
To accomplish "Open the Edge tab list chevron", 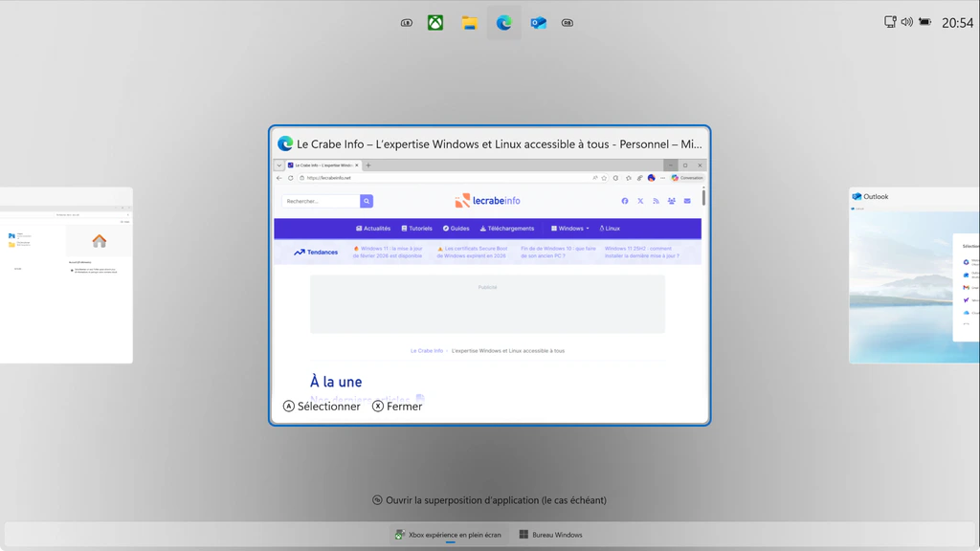I will pos(279,165).
